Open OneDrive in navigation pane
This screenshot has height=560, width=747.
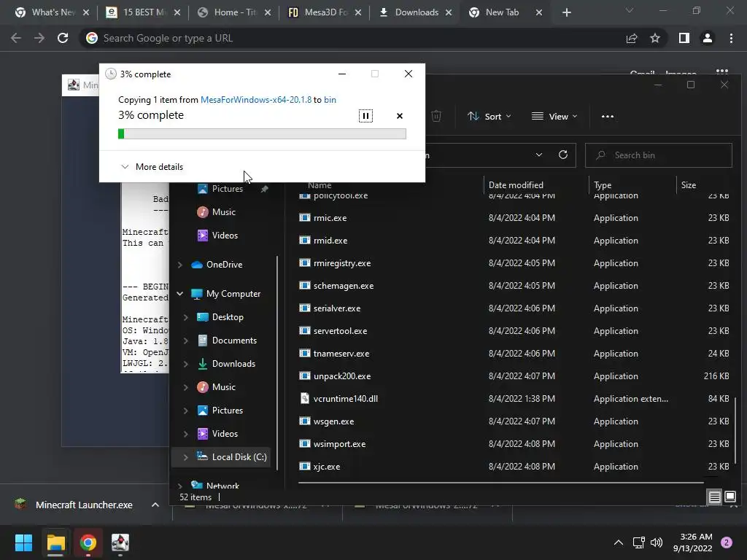[224, 265]
